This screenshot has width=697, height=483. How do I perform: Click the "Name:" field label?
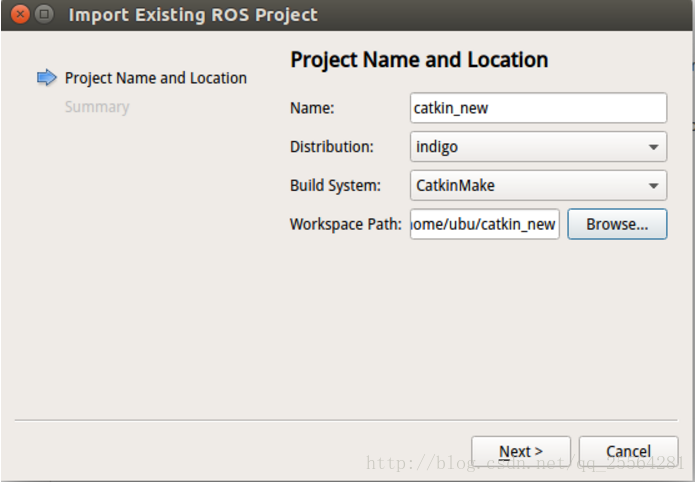pyautogui.click(x=312, y=108)
